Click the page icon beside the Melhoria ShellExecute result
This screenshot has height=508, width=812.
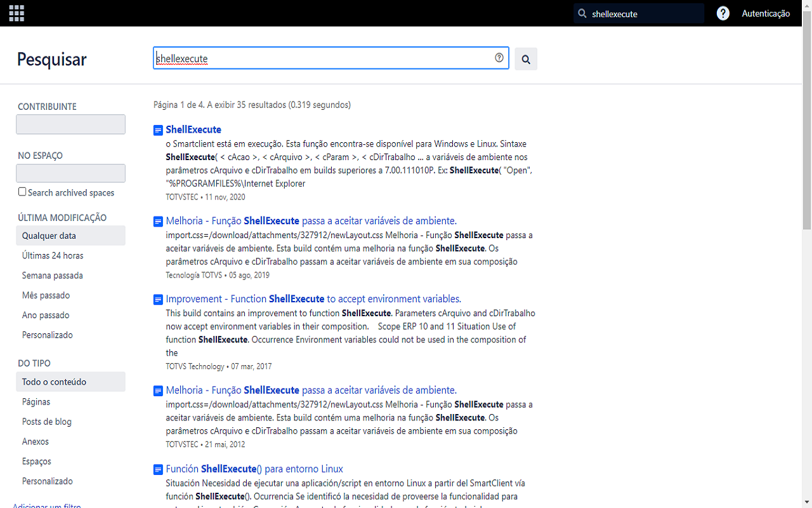click(x=157, y=221)
